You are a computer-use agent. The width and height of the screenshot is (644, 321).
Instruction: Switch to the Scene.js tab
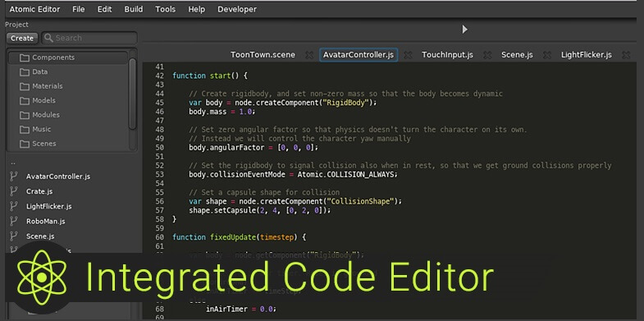[x=517, y=55]
